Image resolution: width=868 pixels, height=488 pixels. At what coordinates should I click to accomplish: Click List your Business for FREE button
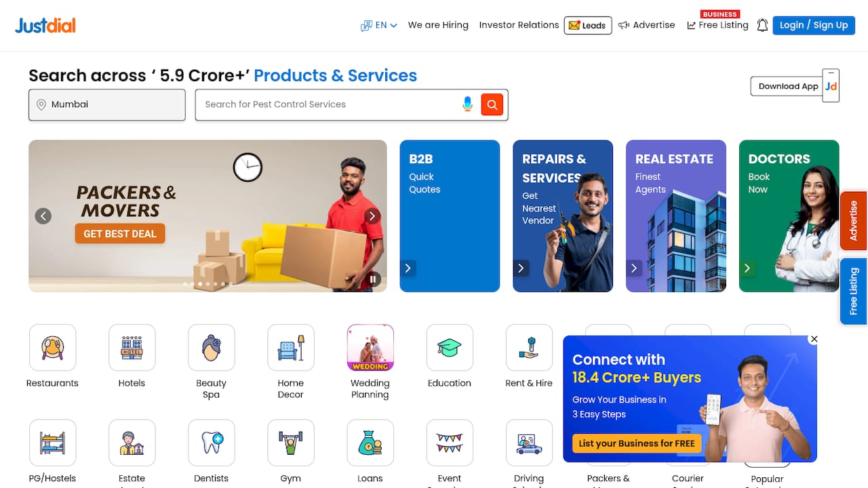point(637,443)
